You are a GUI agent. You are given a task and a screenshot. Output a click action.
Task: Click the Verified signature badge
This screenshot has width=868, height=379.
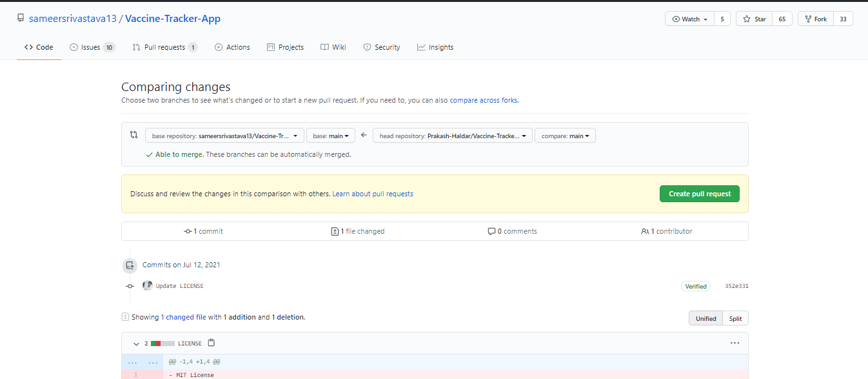pos(696,286)
